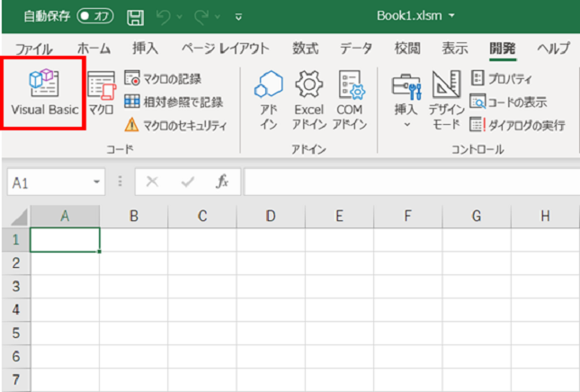Screen dimensions: 580x392
Task: Click Run Dialog (ダイアログの実行)
Action: pos(517,125)
